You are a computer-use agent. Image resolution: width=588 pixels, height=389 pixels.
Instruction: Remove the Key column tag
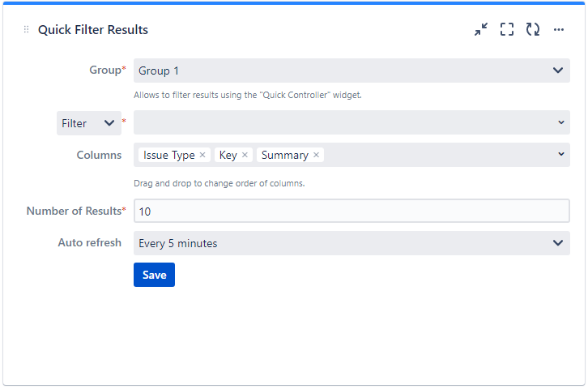tap(245, 155)
